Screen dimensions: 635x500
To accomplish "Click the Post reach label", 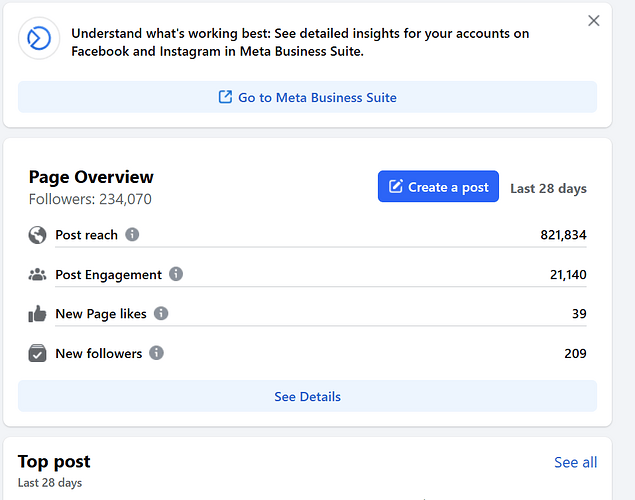I will (86, 235).
